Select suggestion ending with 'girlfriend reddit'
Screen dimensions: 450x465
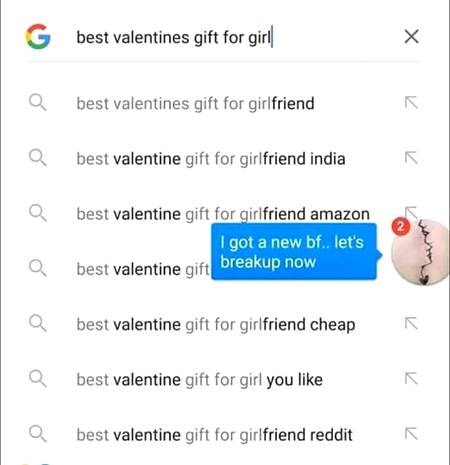(214, 435)
